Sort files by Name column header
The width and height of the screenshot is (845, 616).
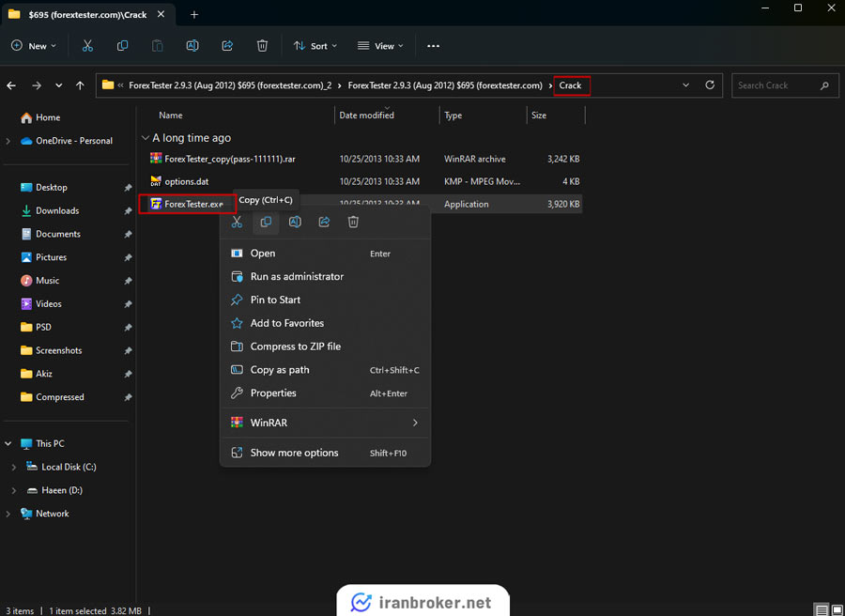coord(171,115)
